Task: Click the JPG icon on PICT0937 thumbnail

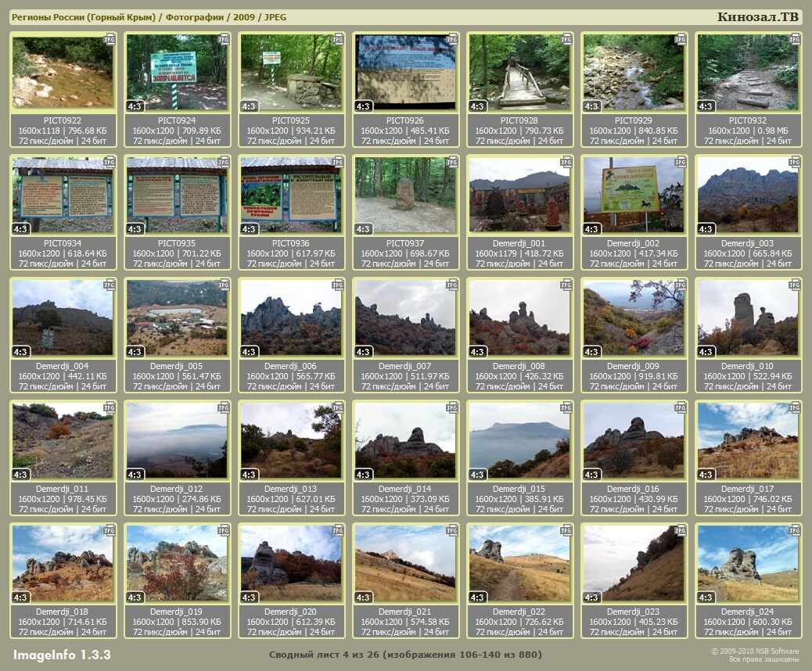Action: click(453, 162)
